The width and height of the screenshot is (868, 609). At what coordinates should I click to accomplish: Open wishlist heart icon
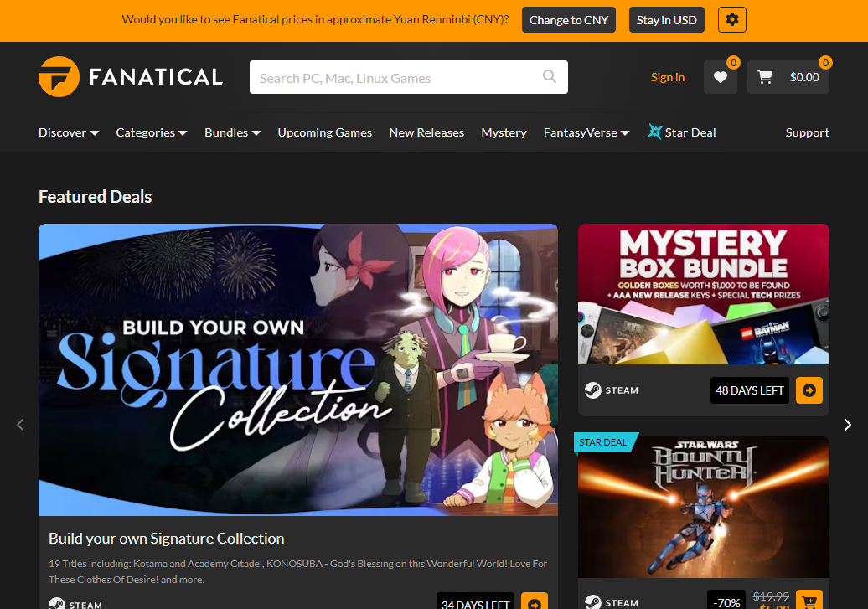(x=721, y=77)
